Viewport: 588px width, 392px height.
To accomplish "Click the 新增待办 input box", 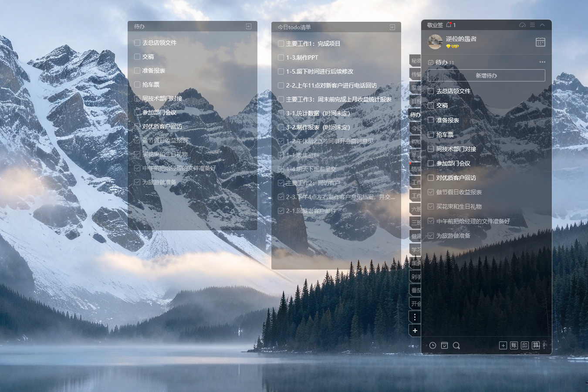I will coord(486,75).
